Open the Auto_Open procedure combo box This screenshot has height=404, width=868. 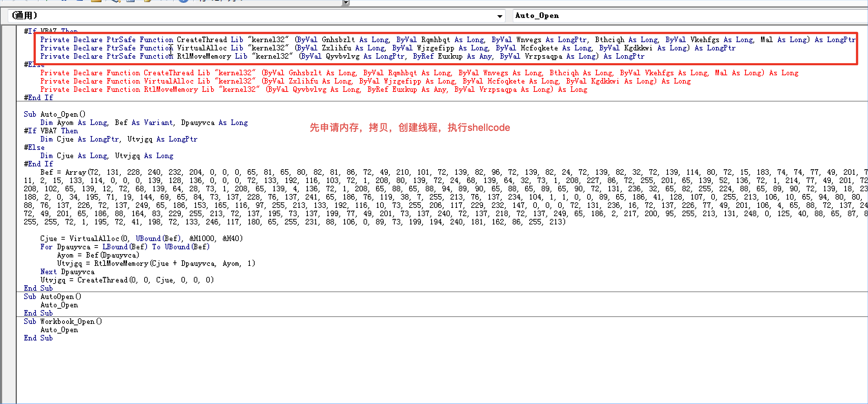[690, 16]
